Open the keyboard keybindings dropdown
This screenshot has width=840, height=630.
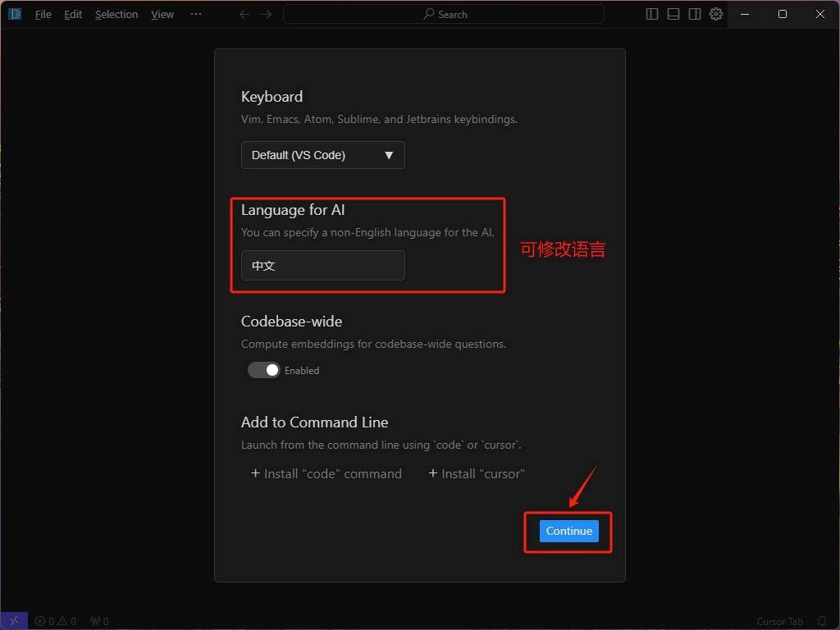pyautogui.click(x=323, y=155)
